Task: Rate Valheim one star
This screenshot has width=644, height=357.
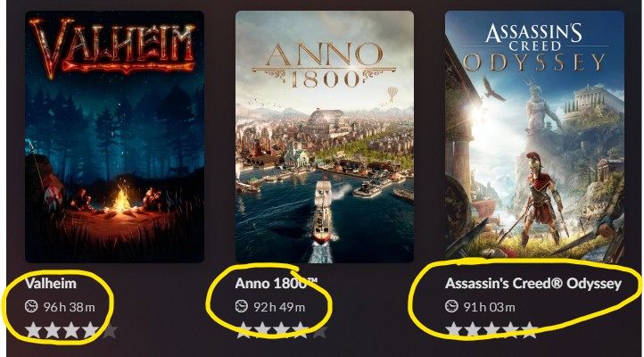Action: tap(33, 331)
